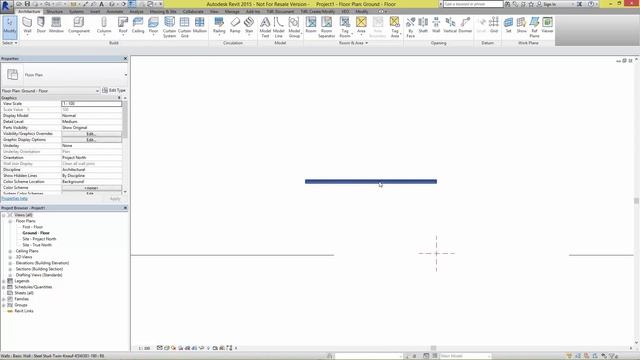Click the Edit Type button
This screenshot has width=640, height=360.
tap(114, 90)
